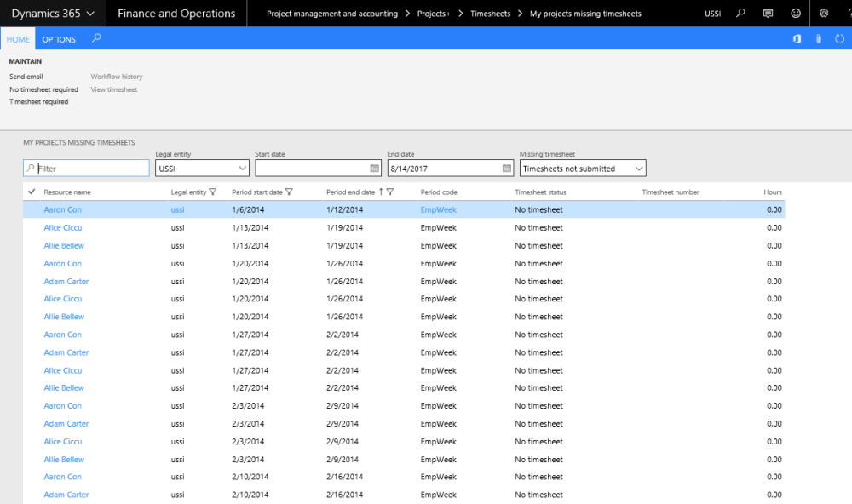The width and height of the screenshot is (852, 504).
Task: Switch to the OPTIONS tab
Action: (x=59, y=39)
